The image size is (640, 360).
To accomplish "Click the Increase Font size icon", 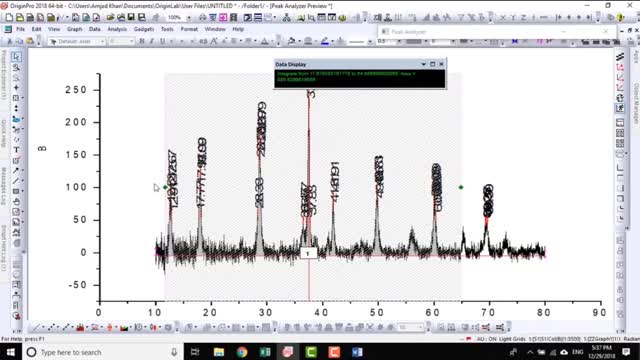I will coord(214,41).
